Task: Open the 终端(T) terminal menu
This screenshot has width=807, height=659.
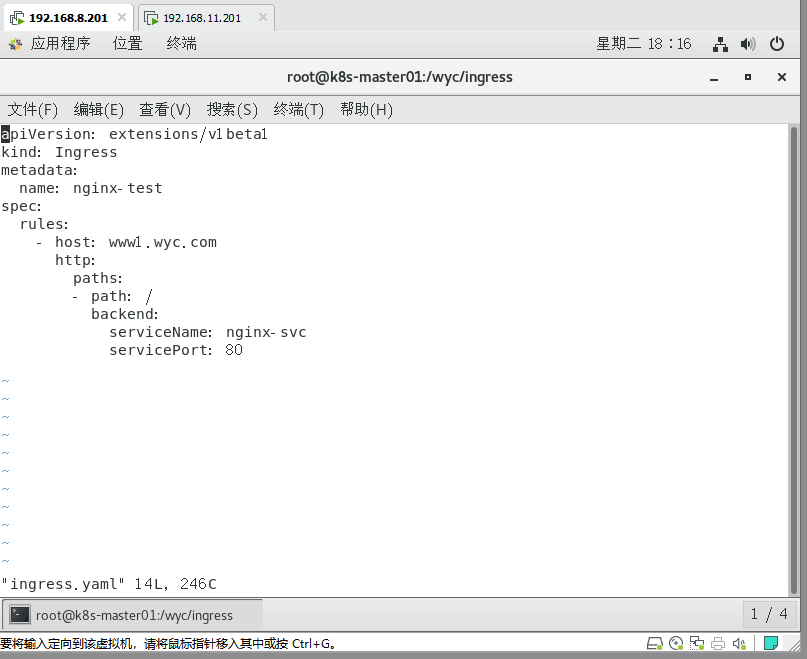Action: click(x=299, y=110)
